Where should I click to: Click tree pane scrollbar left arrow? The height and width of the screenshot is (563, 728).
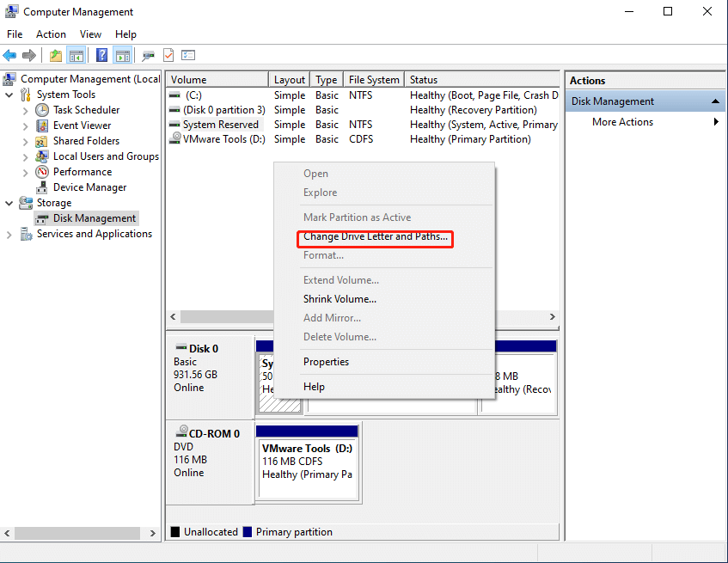tap(8, 533)
